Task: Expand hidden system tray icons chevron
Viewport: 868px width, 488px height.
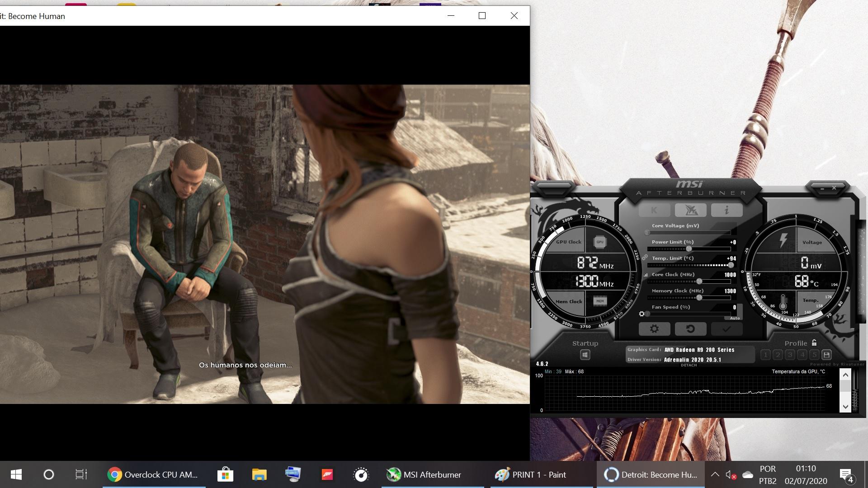Action: (715, 474)
